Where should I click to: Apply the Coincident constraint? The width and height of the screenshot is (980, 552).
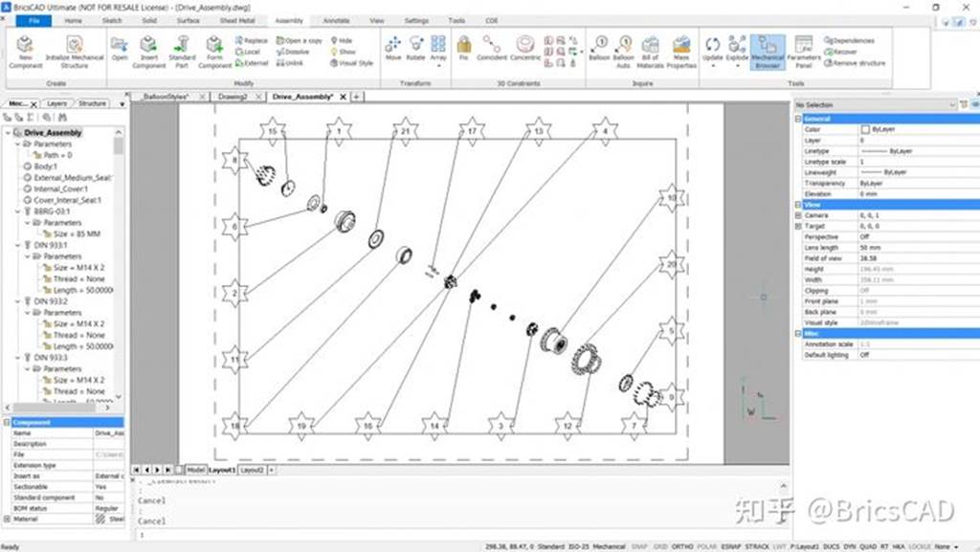pos(492,48)
